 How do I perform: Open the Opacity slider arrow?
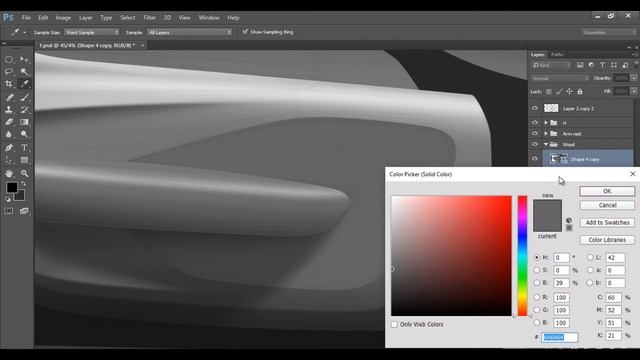(634, 78)
